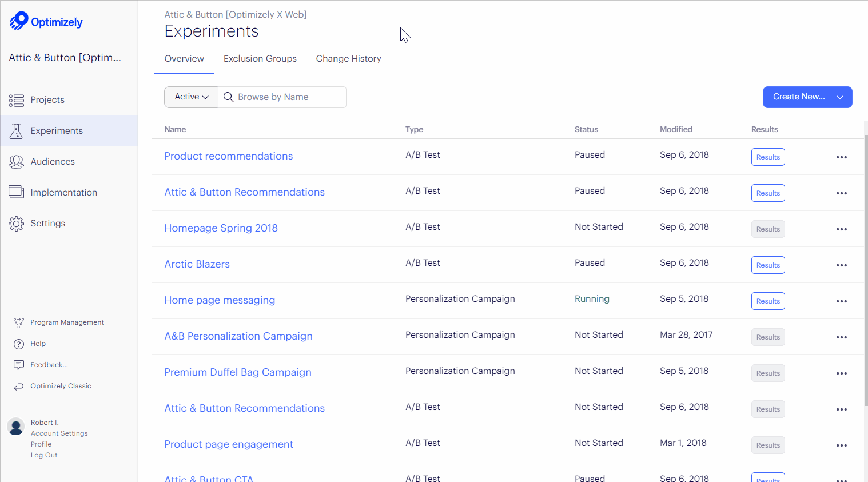Click the Audiences people icon

point(16,162)
